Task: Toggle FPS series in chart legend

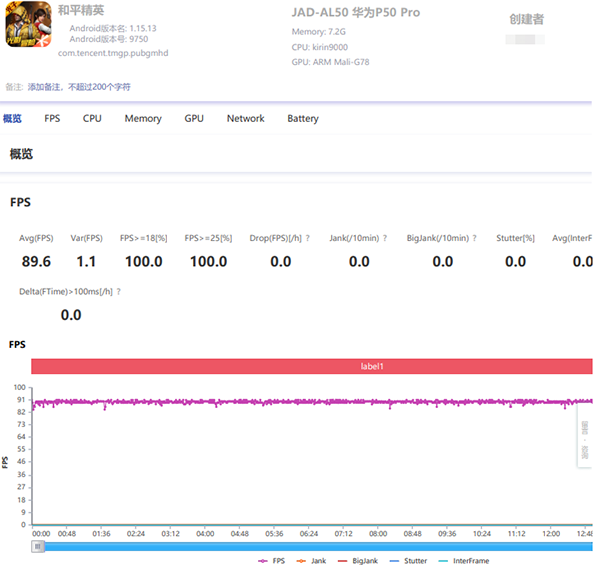Action: click(272, 561)
